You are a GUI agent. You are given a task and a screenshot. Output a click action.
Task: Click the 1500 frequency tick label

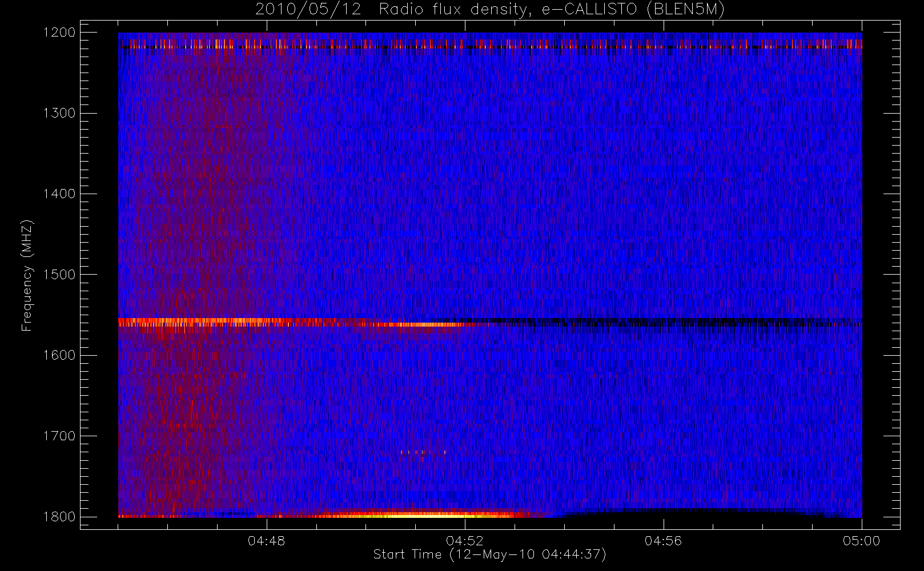[59, 275]
